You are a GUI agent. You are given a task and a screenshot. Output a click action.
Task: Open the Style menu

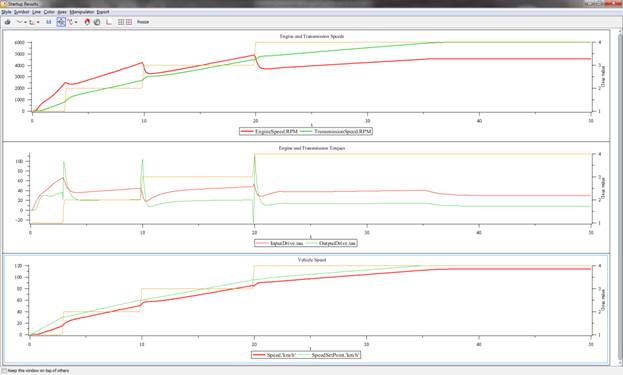pyautogui.click(x=6, y=12)
